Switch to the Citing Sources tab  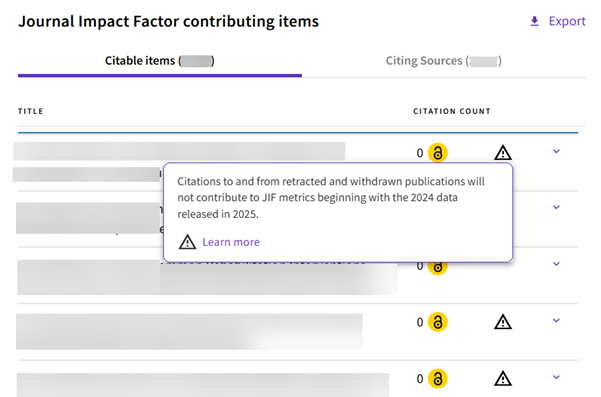click(443, 61)
